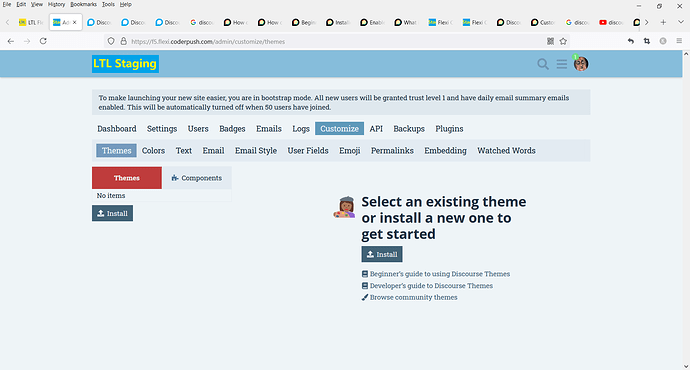Viewport: 690px width, 370px height.
Task: Open the site search magnifier icon
Action: pyautogui.click(x=543, y=64)
